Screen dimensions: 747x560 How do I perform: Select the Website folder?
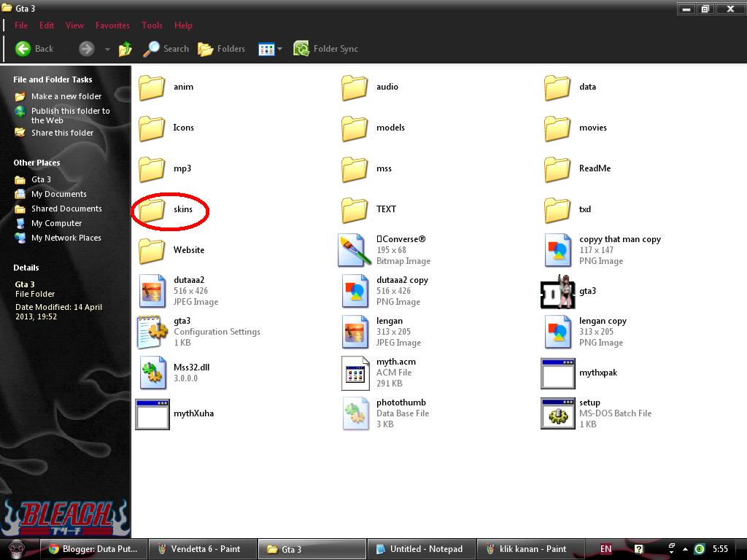(x=171, y=251)
